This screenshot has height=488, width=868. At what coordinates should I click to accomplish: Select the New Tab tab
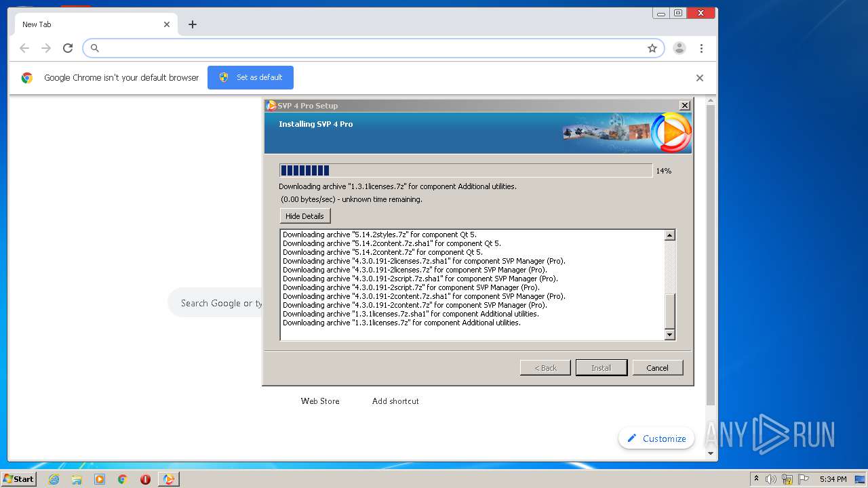click(95, 24)
